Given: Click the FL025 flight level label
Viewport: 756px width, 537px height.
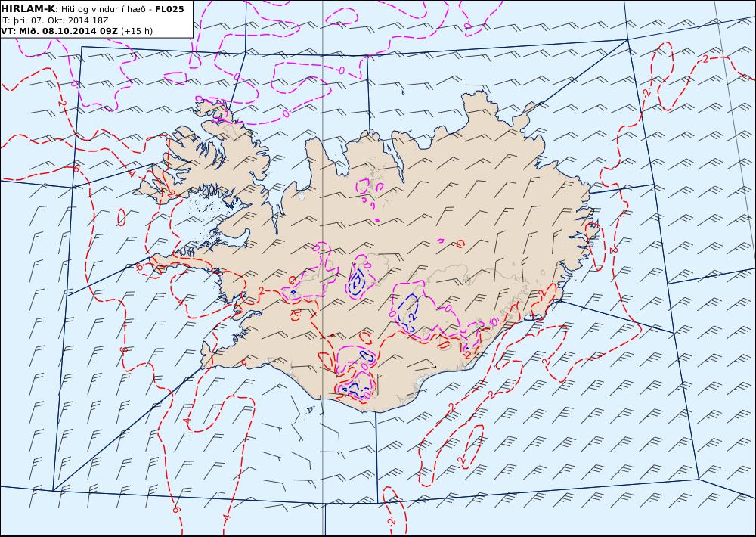Looking at the screenshot, I should (x=169, y=9).
